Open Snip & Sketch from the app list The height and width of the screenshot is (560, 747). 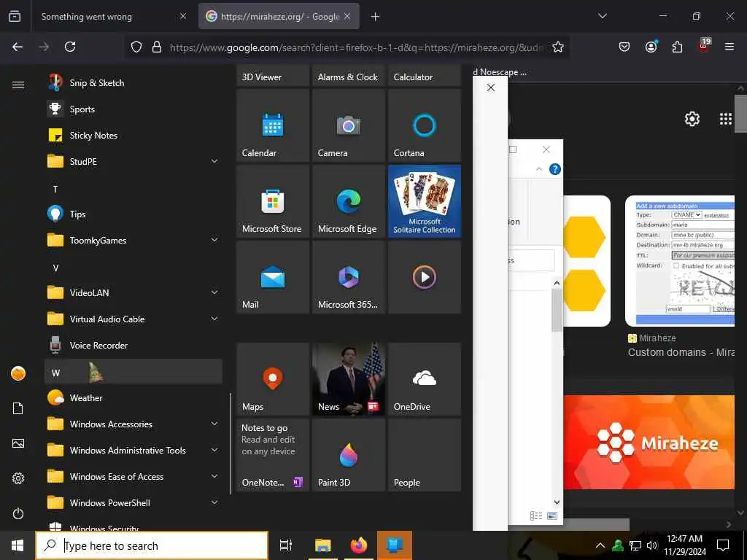coord(133,83)
